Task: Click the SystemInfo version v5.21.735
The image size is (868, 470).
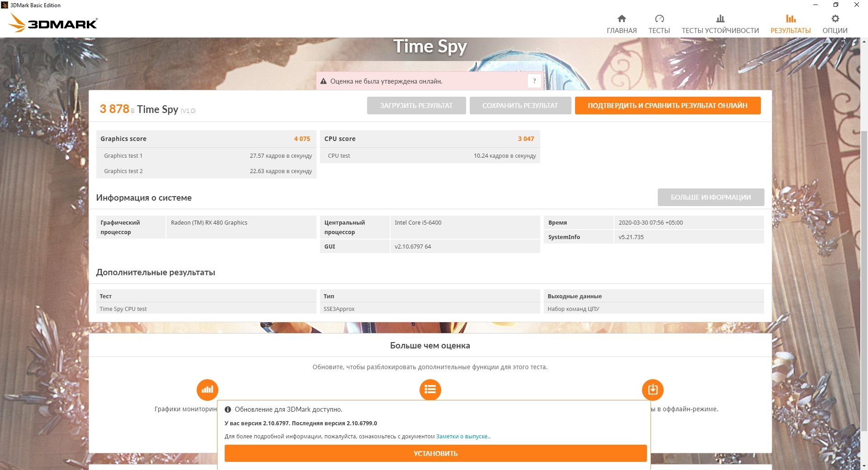Action: (631, 237)
